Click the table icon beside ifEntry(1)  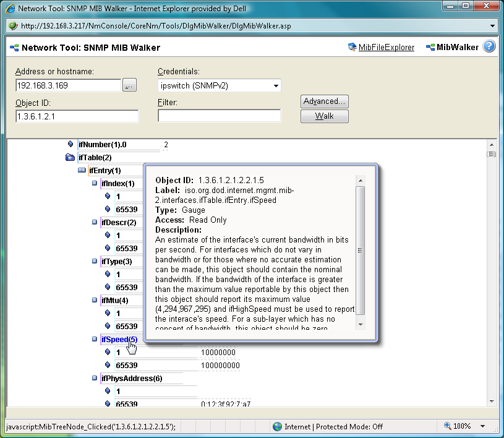(82, 170)
